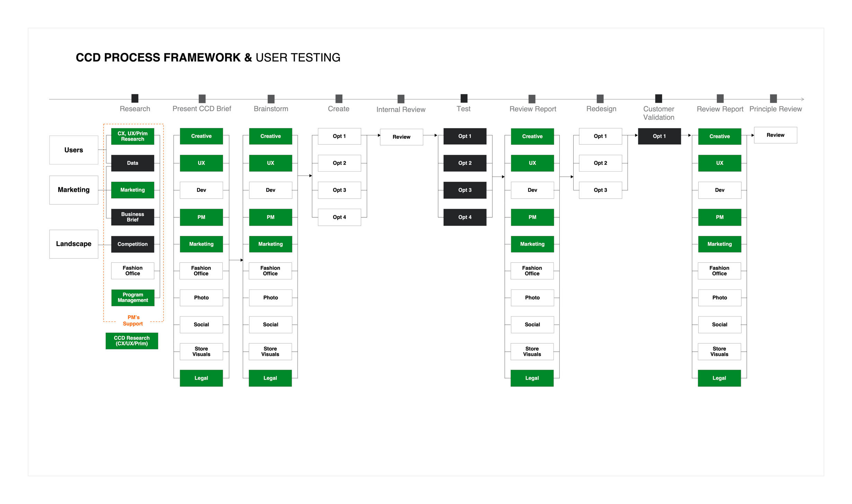The width and height of the screenshot is (852, 504).
Task: Select the Customer Validation timeline marker
Action: [658, 98]
